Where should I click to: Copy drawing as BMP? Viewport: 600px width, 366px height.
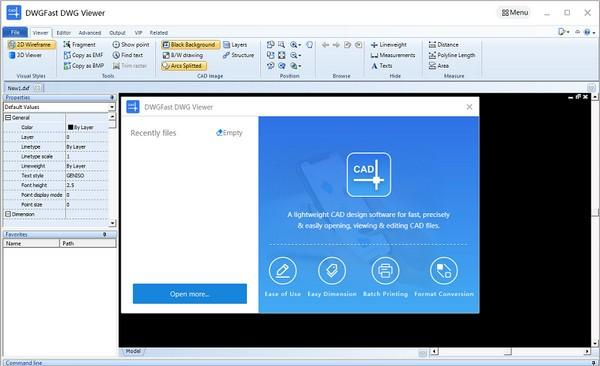(83, 66)
